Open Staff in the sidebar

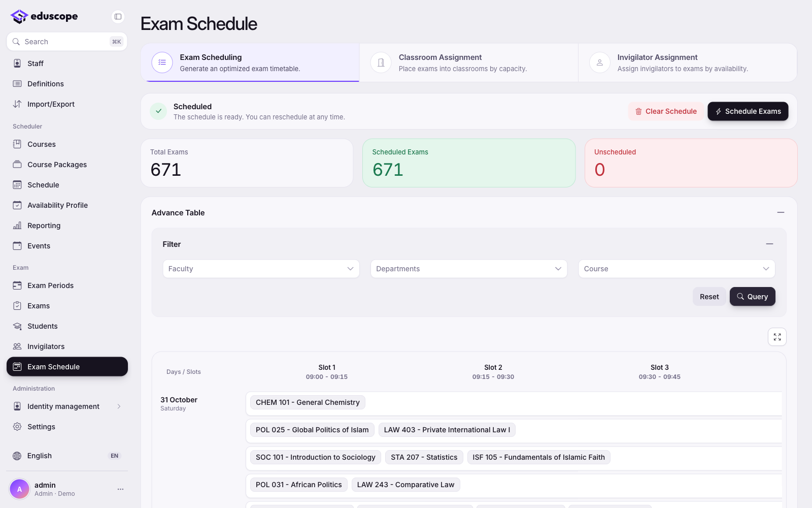67,63
